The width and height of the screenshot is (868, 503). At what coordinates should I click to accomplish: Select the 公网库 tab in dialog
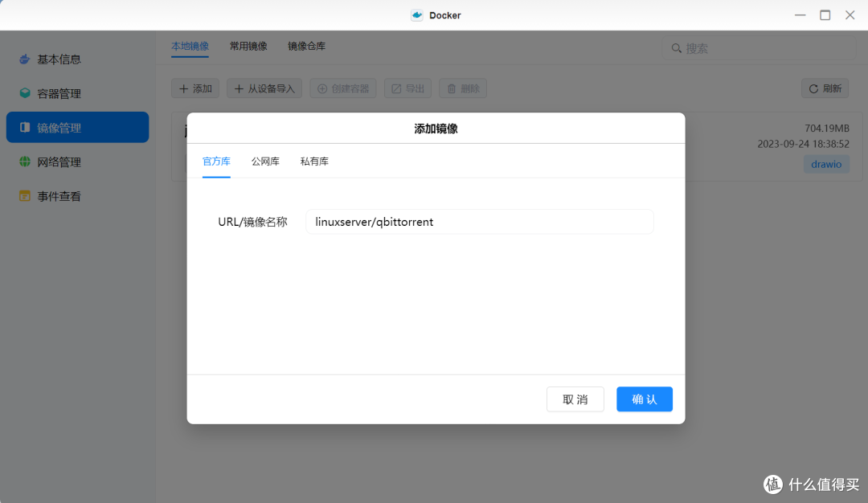pos(265,162)
